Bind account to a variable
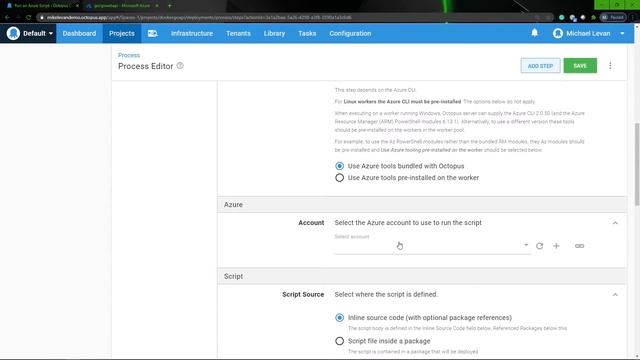This screenshot has width=640, height=360. click(579, 246)
